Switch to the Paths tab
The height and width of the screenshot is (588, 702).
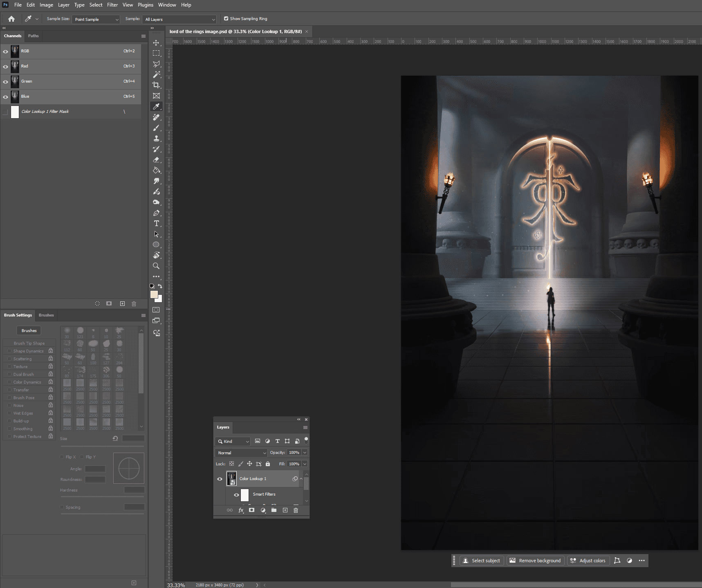[x=34, y=36]
